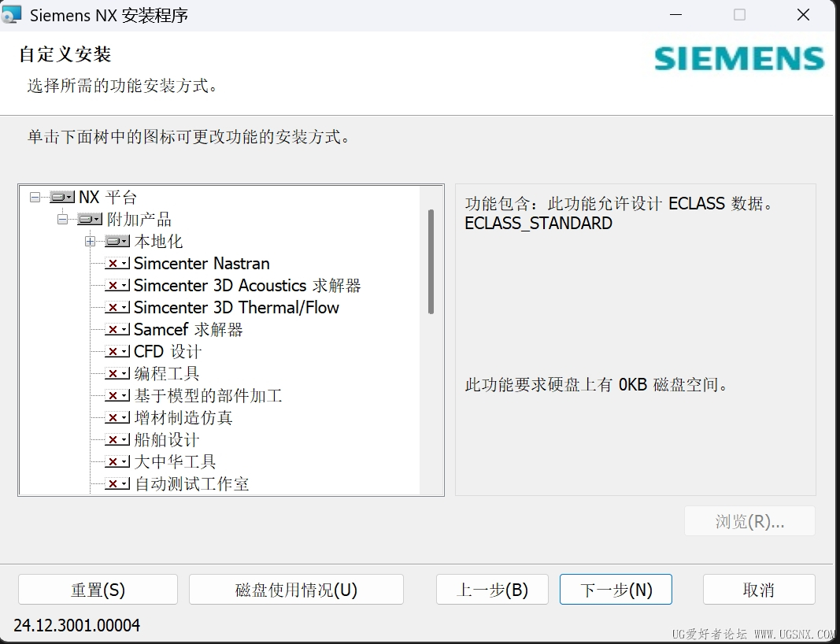Screen dimensions: 840x644
Task: Collapse the NX 平台 tree node
Action: click(x=35, y=197)
